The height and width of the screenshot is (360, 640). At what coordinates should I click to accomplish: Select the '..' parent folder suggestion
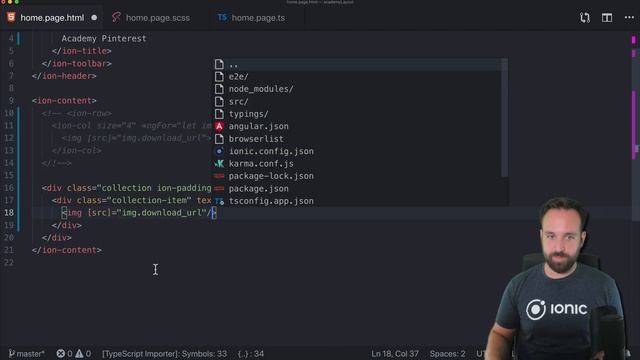point(358,64)
